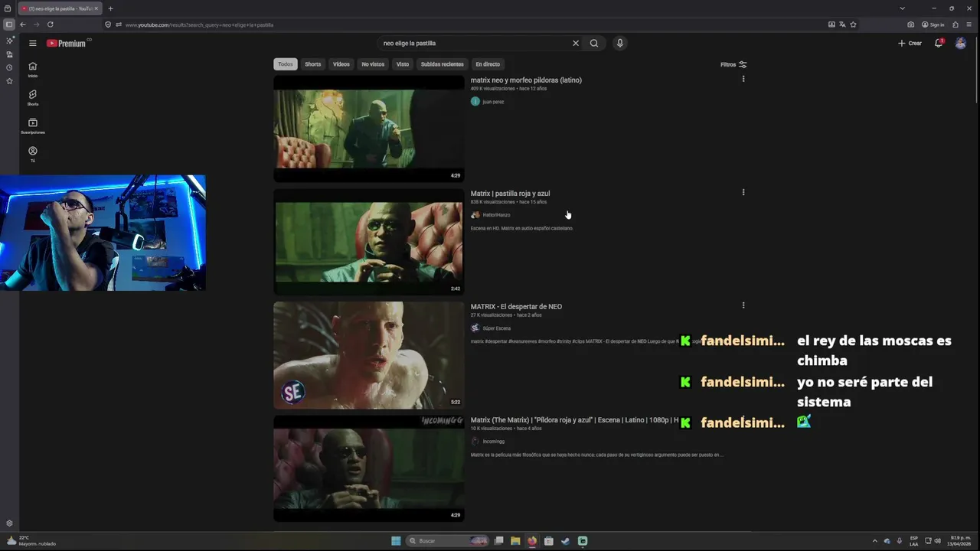
Task: Open sidebar settings gear at the bottom left
Action: click(9, 523)
